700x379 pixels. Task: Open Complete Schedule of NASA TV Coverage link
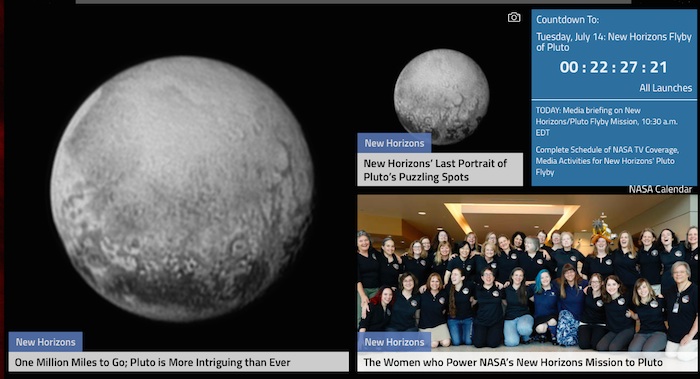click(x=607, y=161)
